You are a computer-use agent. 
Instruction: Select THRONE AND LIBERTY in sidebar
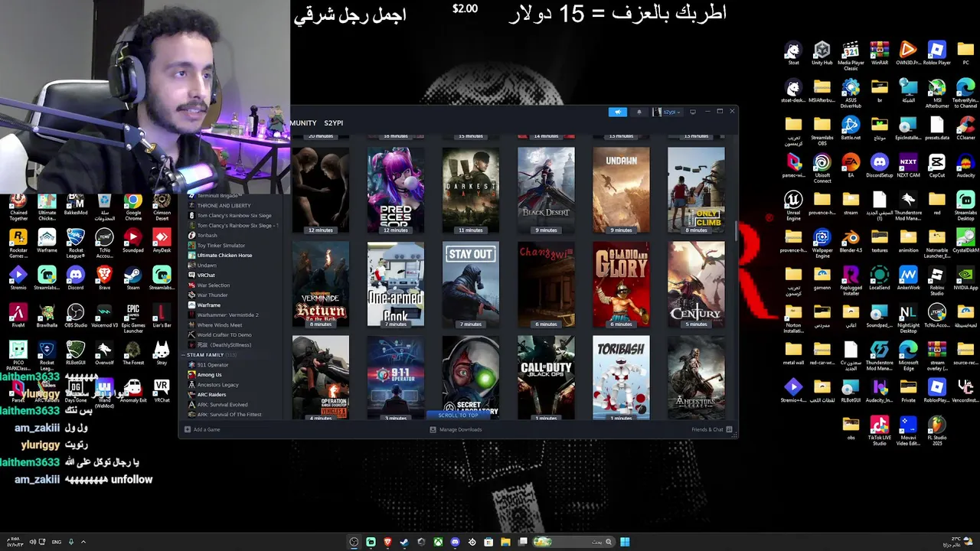[x=224, y=205]
